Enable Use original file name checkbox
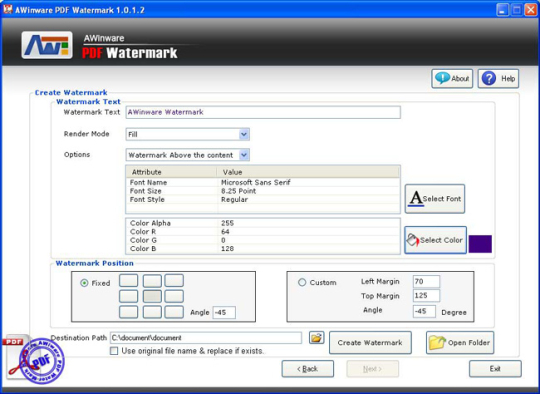 (x=114, y=351)
